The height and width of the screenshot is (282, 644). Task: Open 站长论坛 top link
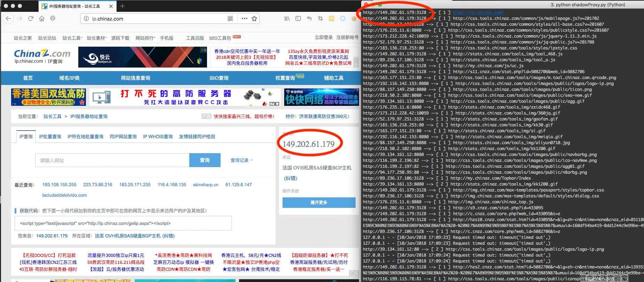[x=47, y=38]
